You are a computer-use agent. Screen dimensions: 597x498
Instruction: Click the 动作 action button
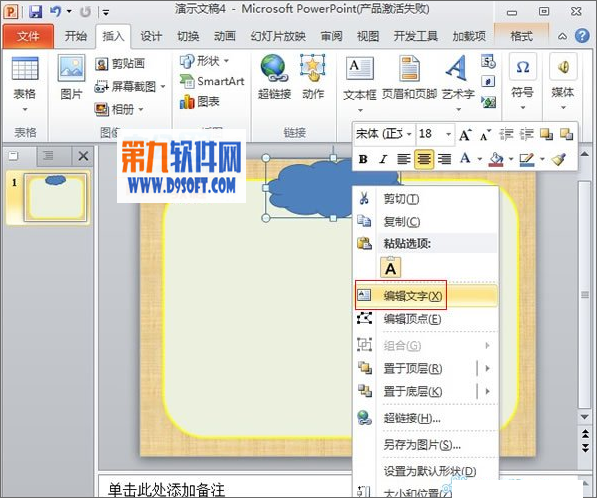click(x=313, y=77)
